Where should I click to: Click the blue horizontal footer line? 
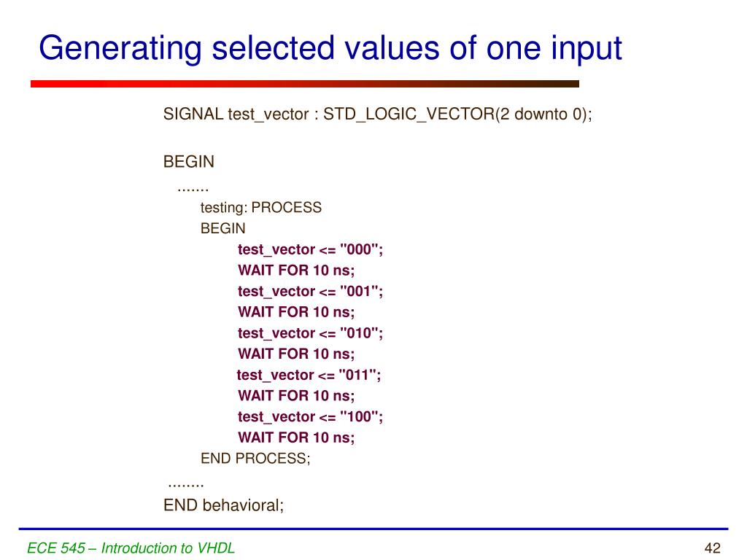tap(373, 529)
